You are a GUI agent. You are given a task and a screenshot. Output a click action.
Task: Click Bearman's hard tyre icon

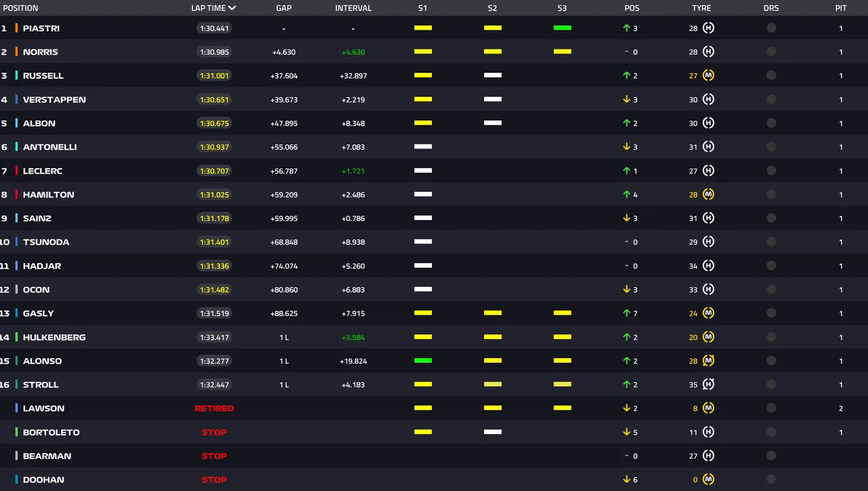pyautogui.click(x=709, y=455)
